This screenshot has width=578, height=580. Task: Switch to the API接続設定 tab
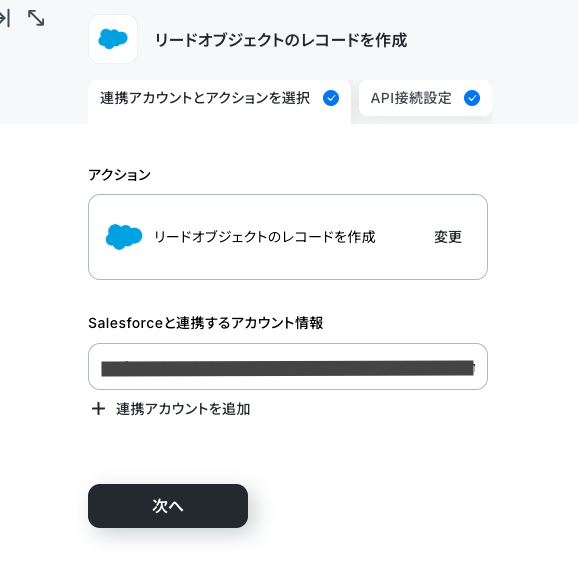pyautogui.click(x=425, y=98)
